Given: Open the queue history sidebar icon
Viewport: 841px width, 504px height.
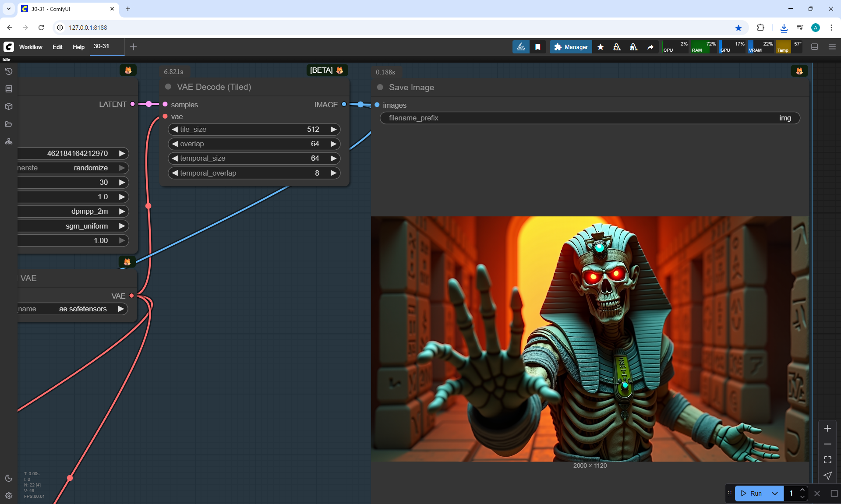Looking at the screenshot, I should (x=9, y=71).
